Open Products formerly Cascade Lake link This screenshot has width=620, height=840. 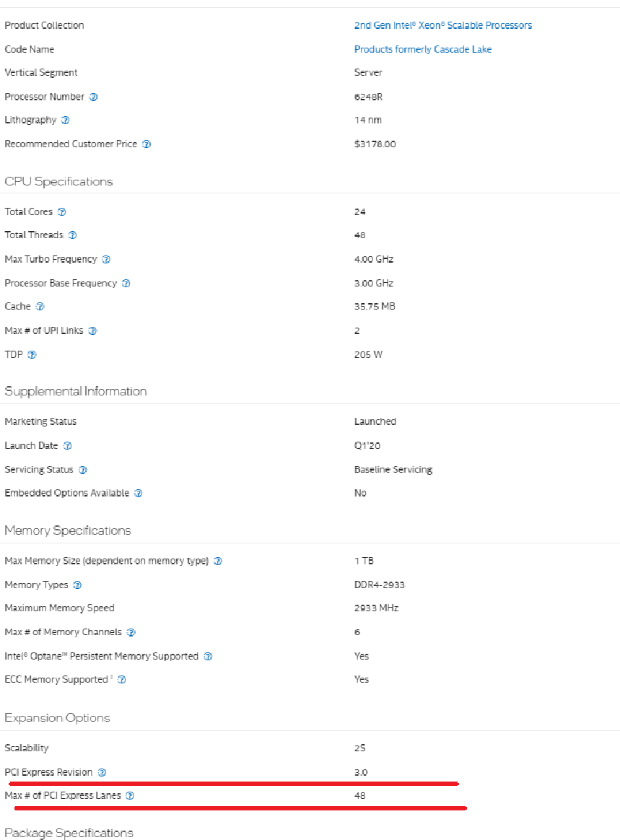pyautogui.click(x=423, y=49)
